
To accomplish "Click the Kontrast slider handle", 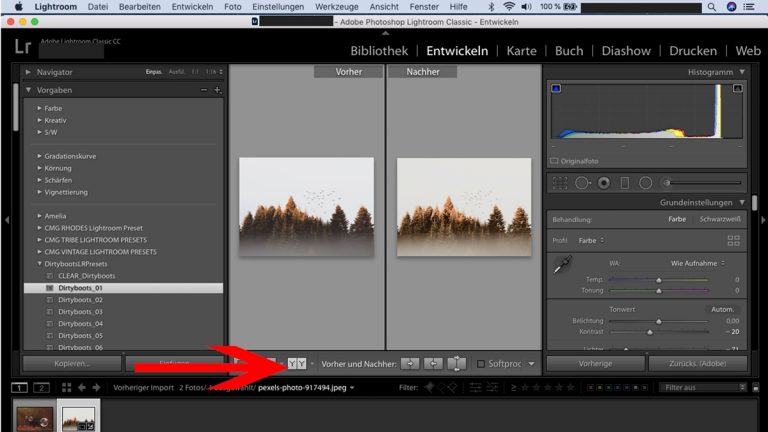I will point(649,331).
